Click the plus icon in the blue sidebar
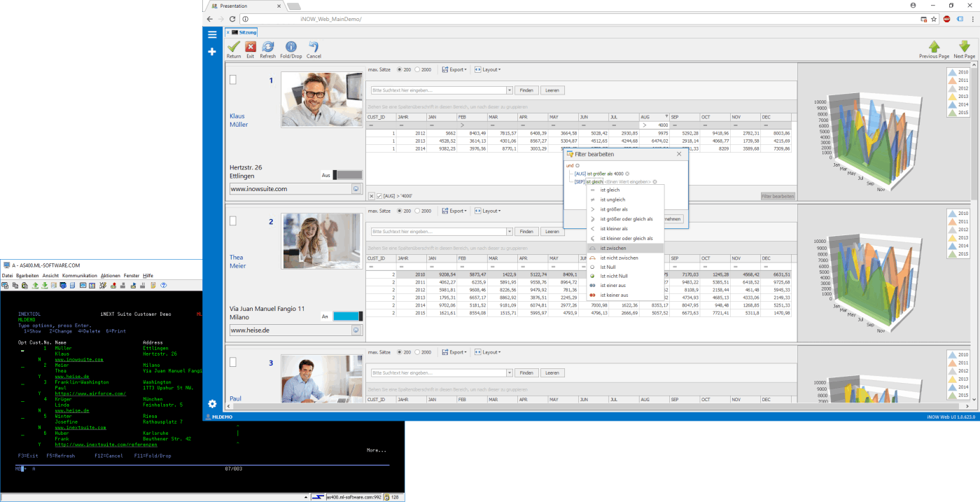The height and width of the screenshot is (502, 980). [212, 52]
